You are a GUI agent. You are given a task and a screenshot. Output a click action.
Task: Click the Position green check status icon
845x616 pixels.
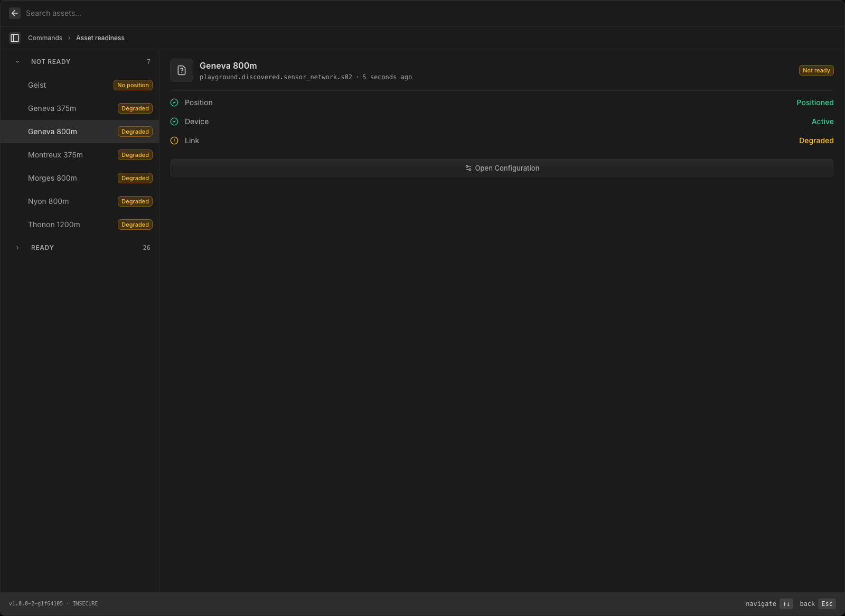[174, 102]
